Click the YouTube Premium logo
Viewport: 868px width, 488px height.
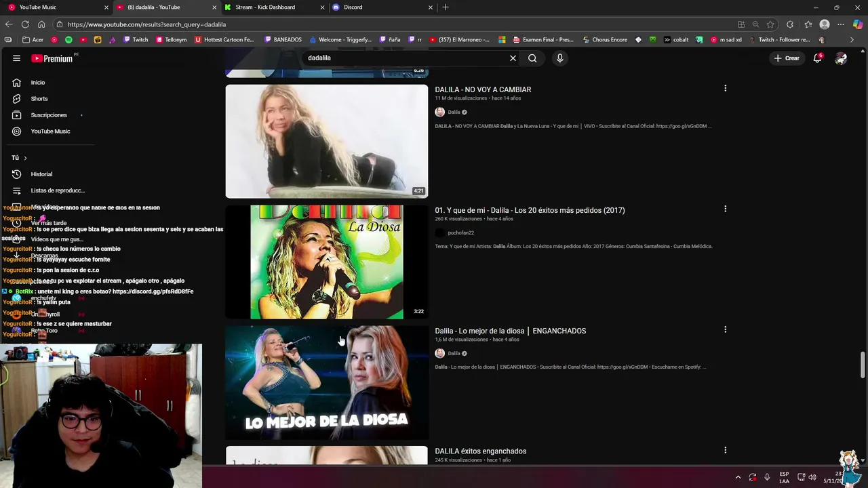tap(52, 58)
